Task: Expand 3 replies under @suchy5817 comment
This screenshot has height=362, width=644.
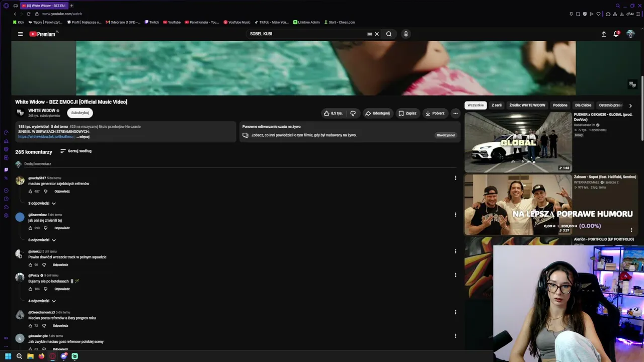Action: pyautogui.click(x=42, y=203)
